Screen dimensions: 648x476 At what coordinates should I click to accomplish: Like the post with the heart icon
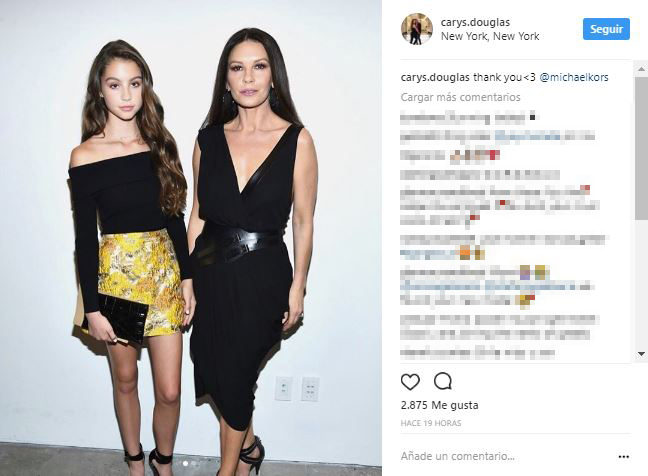click(410, 382)
